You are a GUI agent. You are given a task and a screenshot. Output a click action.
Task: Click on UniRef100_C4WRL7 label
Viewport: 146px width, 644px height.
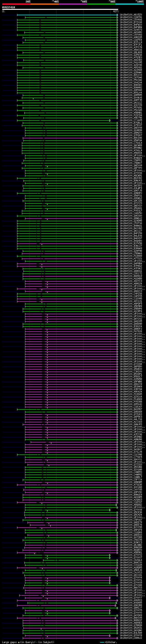coord(131,477)
